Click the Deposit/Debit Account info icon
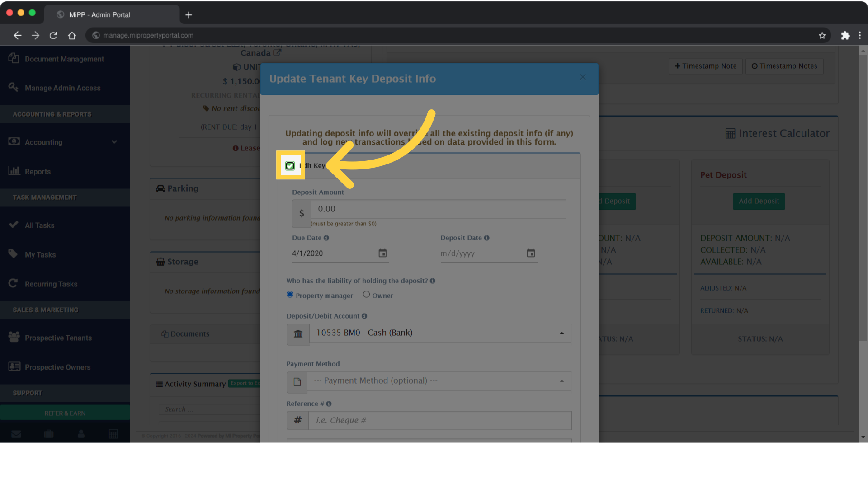This screenshot has width=868, height=488. [x=364, y=316]
